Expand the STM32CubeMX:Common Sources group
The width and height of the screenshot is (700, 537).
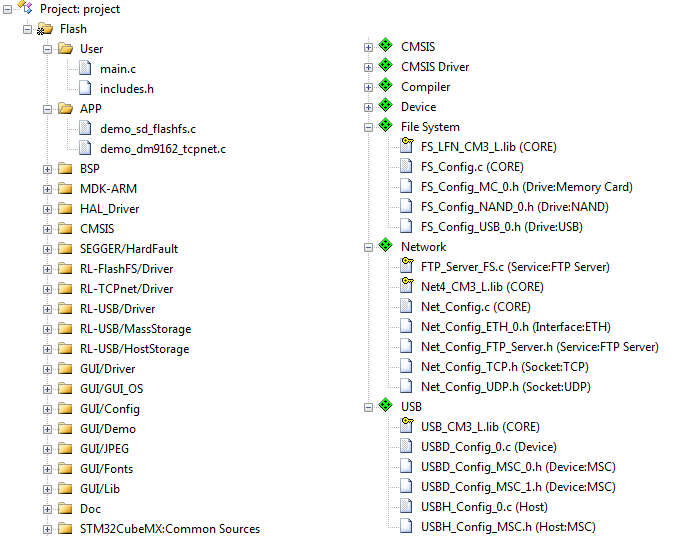[x=47, y=529]
